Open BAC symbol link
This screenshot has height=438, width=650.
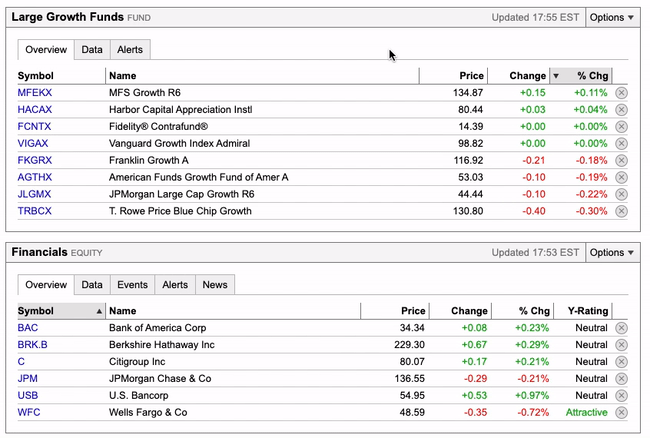[x=28, y=328]
